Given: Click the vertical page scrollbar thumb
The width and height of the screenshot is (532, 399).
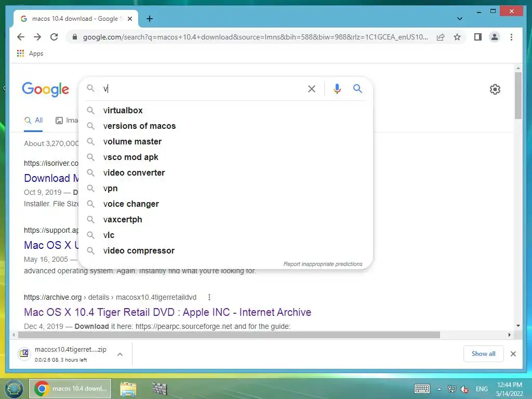Looking at the screenshot, I should tap(518, 96).
